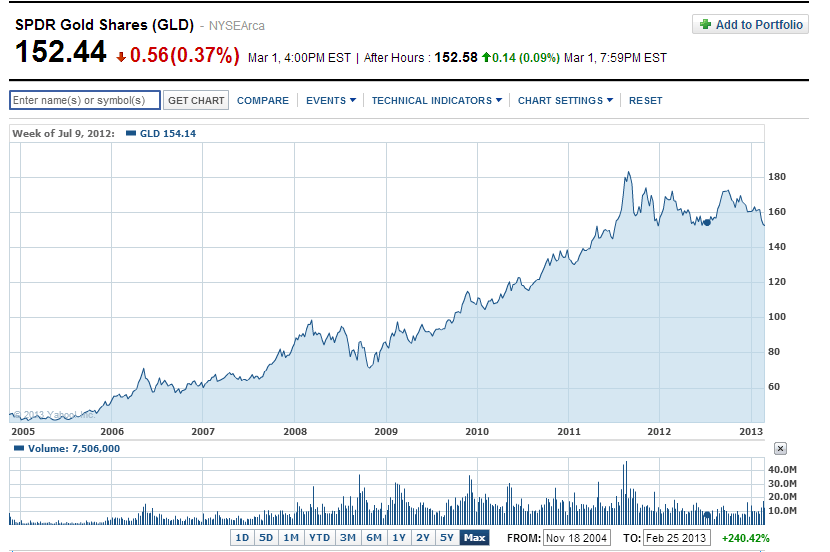This screenshot has height=552, width=830.
Task: Click the green up arrow after-hours icon
Action: (x=486, y=57)
